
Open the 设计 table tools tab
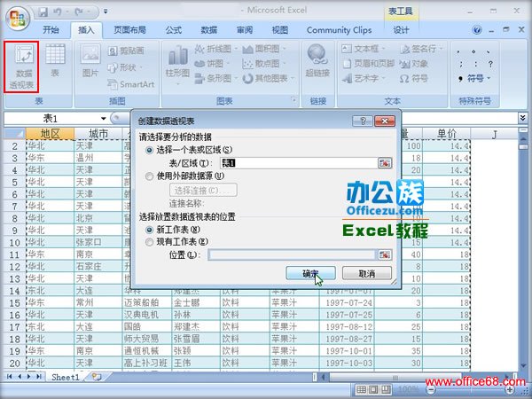401,30
